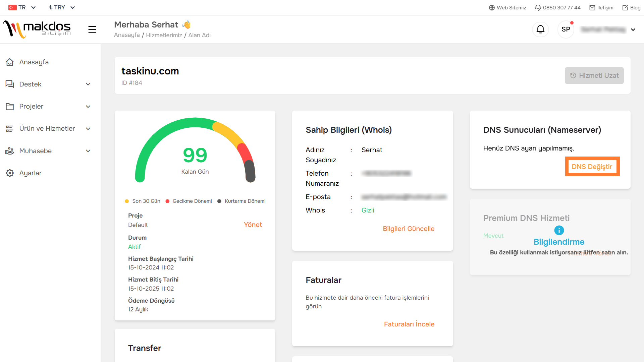Toggle the hamburger sidebar menu

92,29
